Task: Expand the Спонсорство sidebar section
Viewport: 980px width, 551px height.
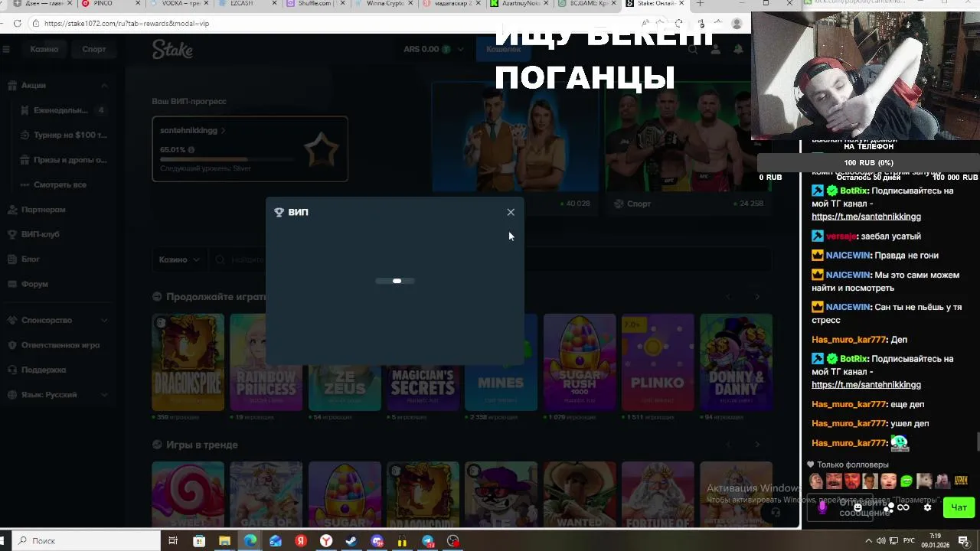Action: [105, 320]
